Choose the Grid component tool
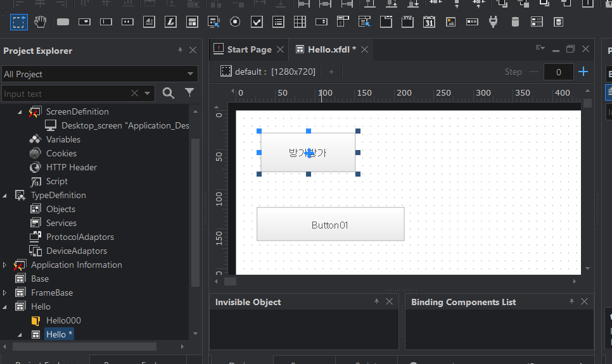 [300, 22]
